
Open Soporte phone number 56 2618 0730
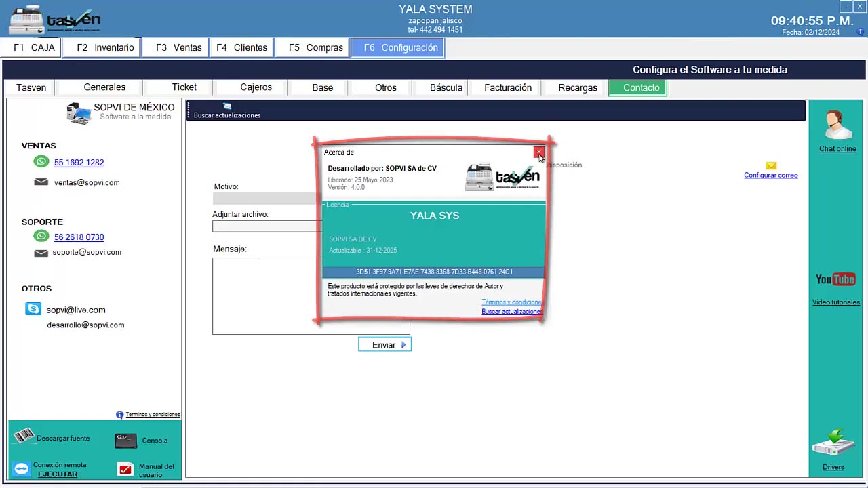(x=79, y=237)
